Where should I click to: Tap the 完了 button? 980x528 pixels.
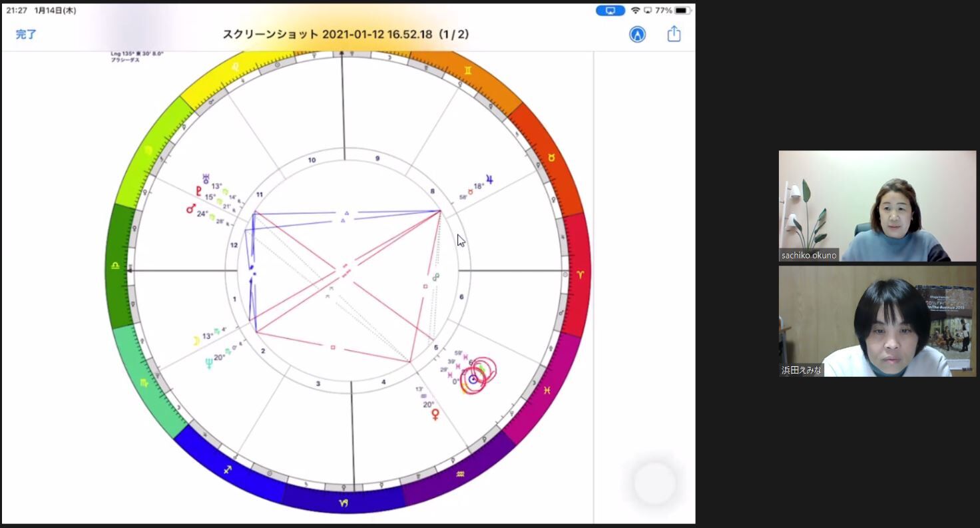[26, 35]
